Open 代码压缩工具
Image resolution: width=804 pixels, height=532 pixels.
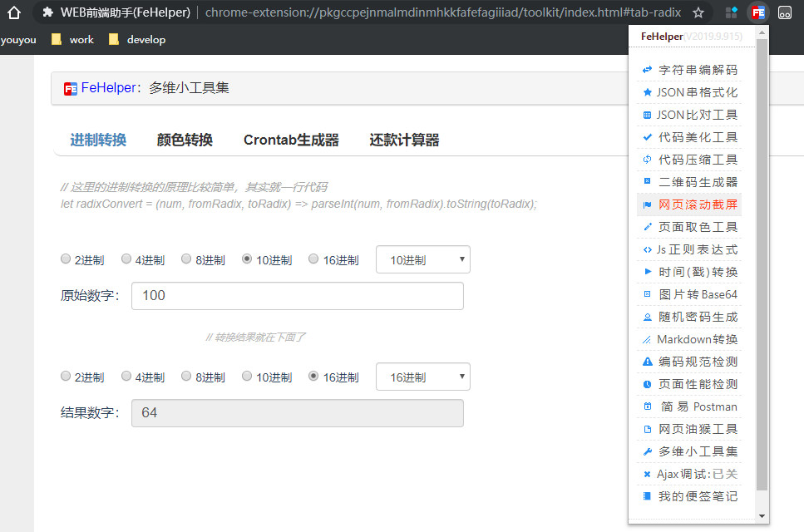point(689,160)
